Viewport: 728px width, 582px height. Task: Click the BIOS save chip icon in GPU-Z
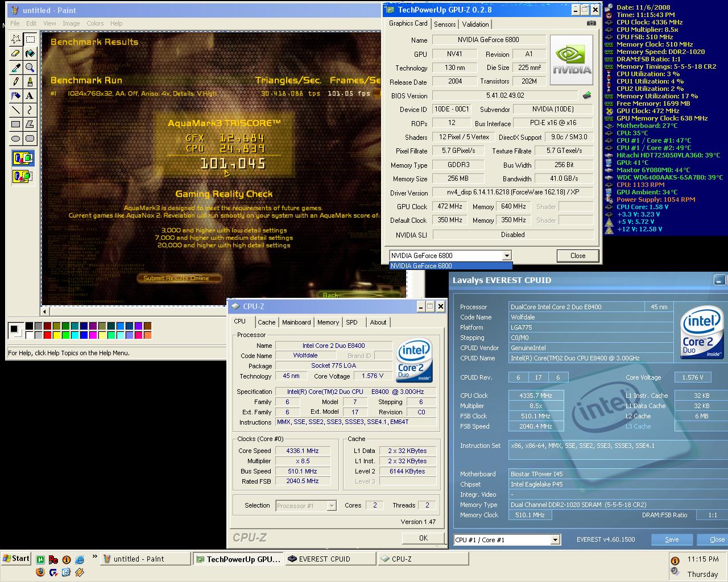pyautogui.click(x=587, y=95)
